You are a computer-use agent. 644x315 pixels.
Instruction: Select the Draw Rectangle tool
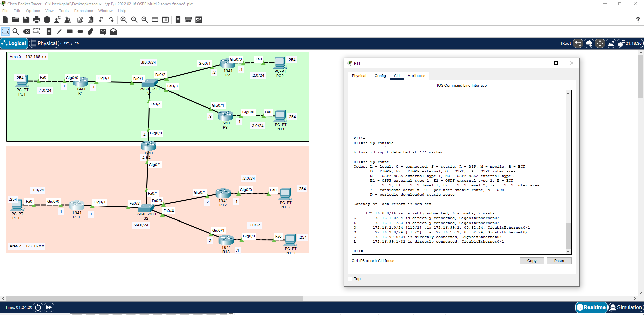pos(70,31)
